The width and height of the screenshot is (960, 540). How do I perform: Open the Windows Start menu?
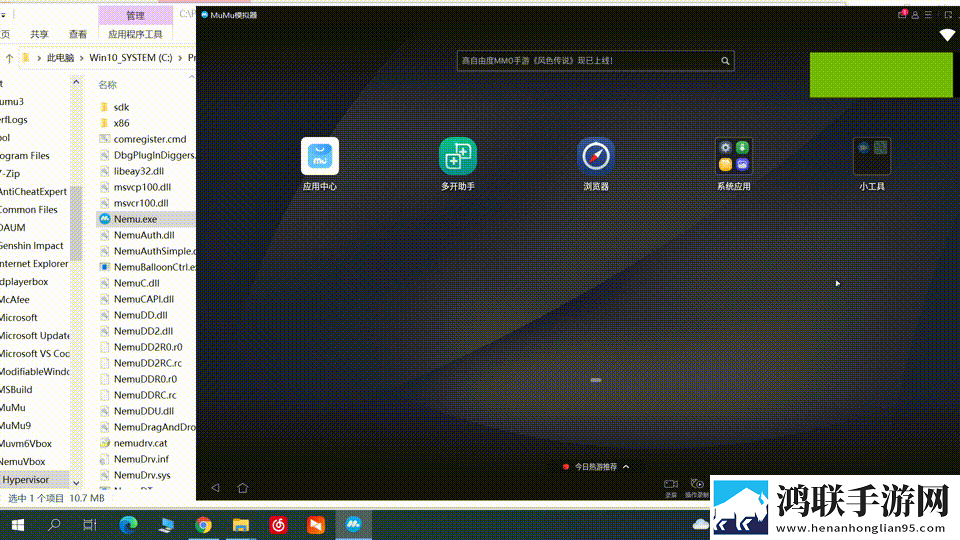tap(18, 525)
